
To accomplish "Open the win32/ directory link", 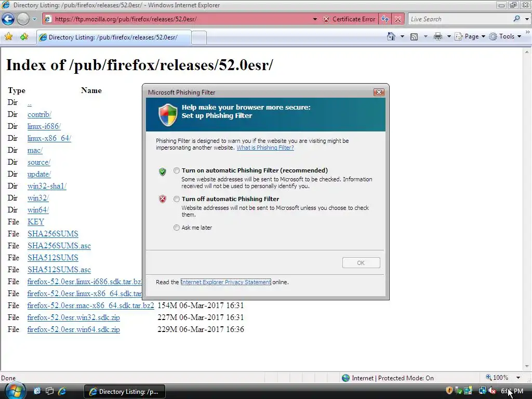I will 38,198.
